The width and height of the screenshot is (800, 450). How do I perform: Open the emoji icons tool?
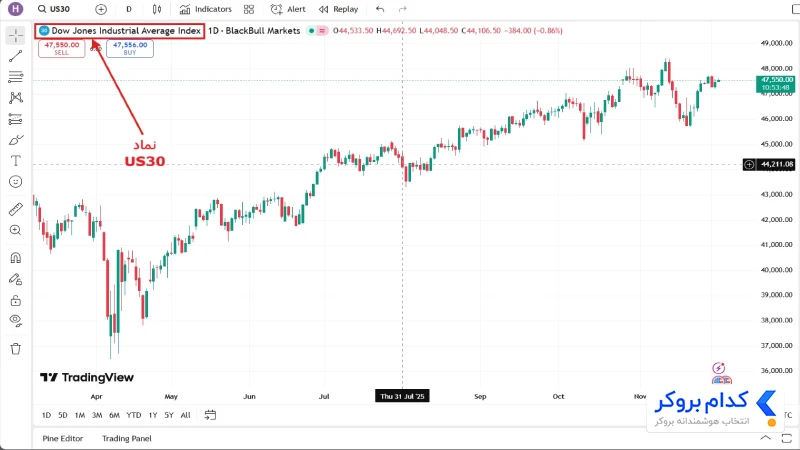point(16,182)
